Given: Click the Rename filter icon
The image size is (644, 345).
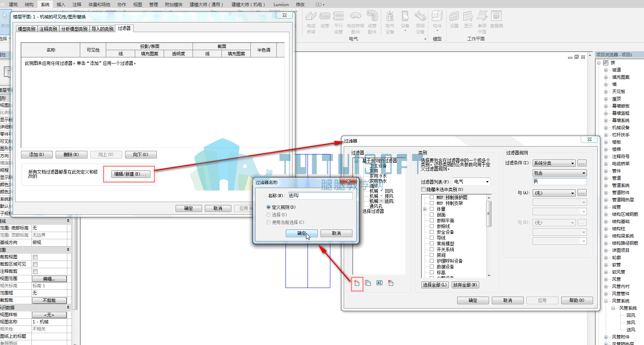Looking at the screenshot, I should pyautogui.click(x=379, y=283).
